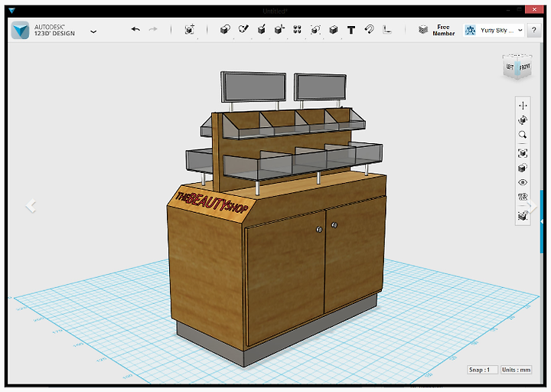
Task: Select the Text tool
Action: pos(351,30)
